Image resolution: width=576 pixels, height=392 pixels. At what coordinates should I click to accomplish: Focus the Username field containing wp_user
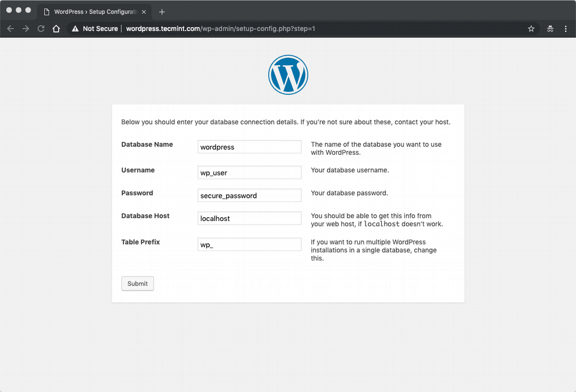(x=250, y=172)
